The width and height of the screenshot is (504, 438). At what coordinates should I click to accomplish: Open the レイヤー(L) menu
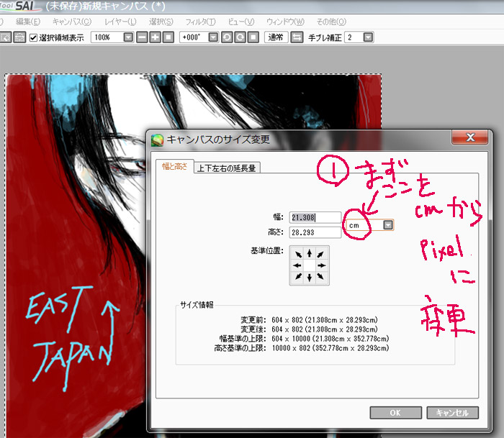120,22
